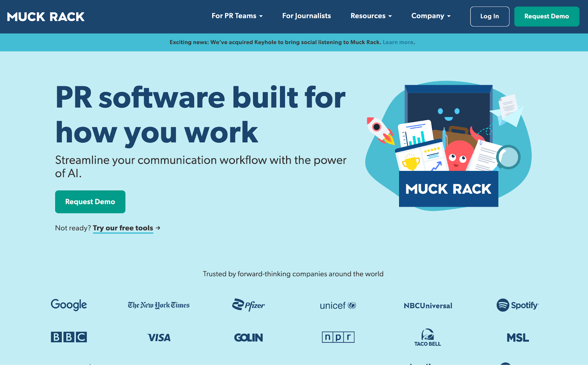The width and height of the screenshot is (588, 365).
Task: Click the red blob character in the box
Action: pos(458,156)
